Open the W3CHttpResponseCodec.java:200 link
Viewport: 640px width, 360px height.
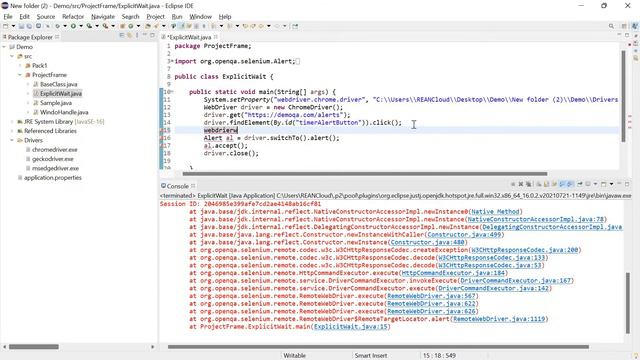(x=524, y=250)
